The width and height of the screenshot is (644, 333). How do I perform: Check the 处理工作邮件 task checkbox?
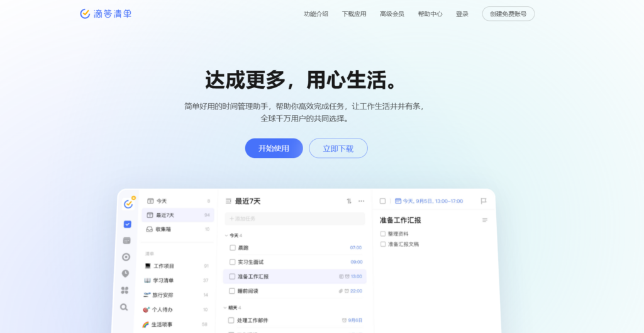point(231,320)
